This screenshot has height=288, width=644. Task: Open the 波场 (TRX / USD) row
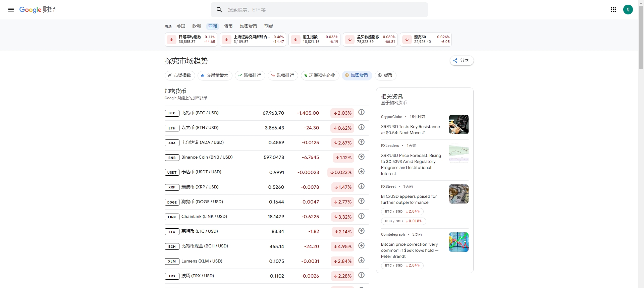(266, 276)
